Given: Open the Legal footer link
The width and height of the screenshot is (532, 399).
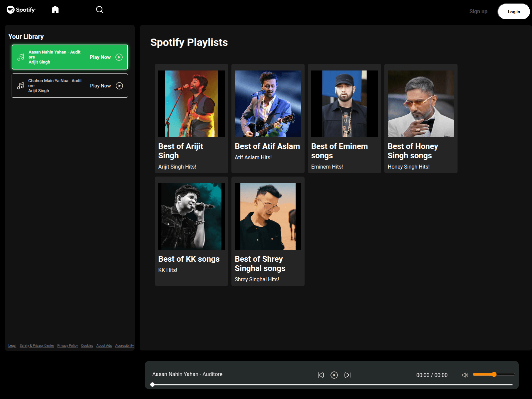Looking at the screenshot, I should click(12, 346).
